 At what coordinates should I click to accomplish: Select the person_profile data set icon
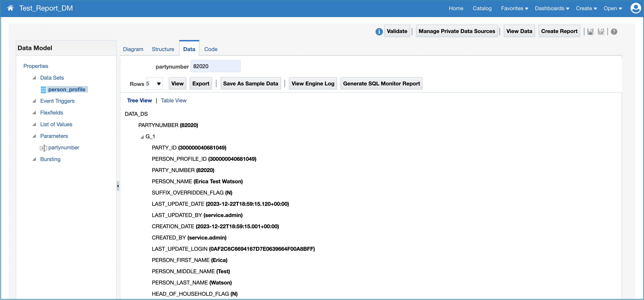coord(43,90)
